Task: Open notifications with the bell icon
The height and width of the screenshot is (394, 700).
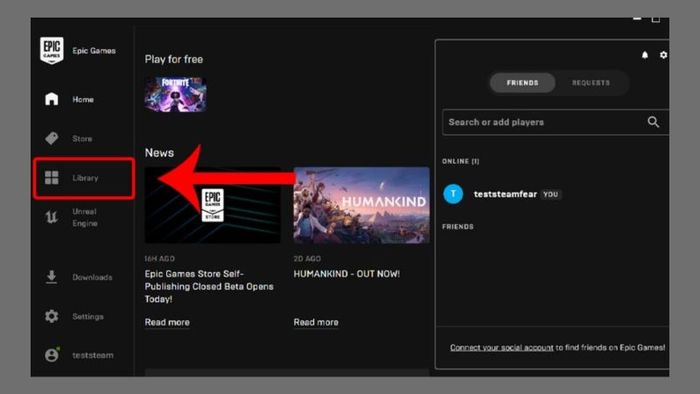Action: tap(645, 55)
